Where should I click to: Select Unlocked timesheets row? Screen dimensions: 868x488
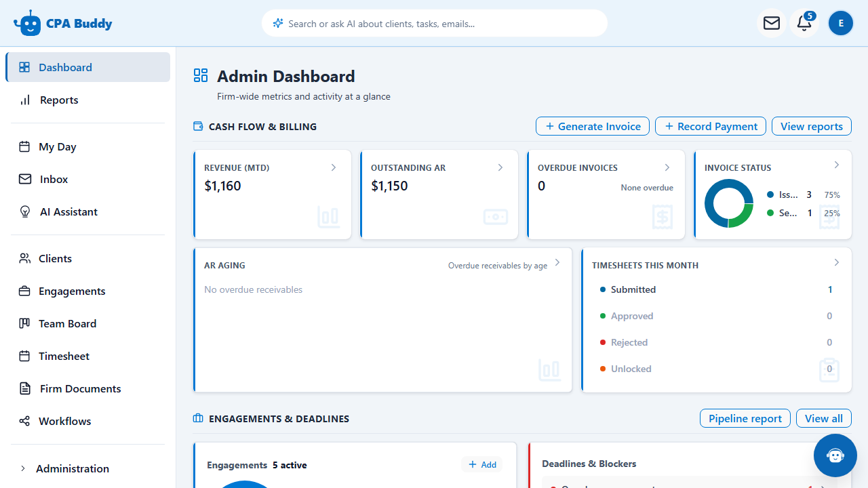[x=716, y=369]
